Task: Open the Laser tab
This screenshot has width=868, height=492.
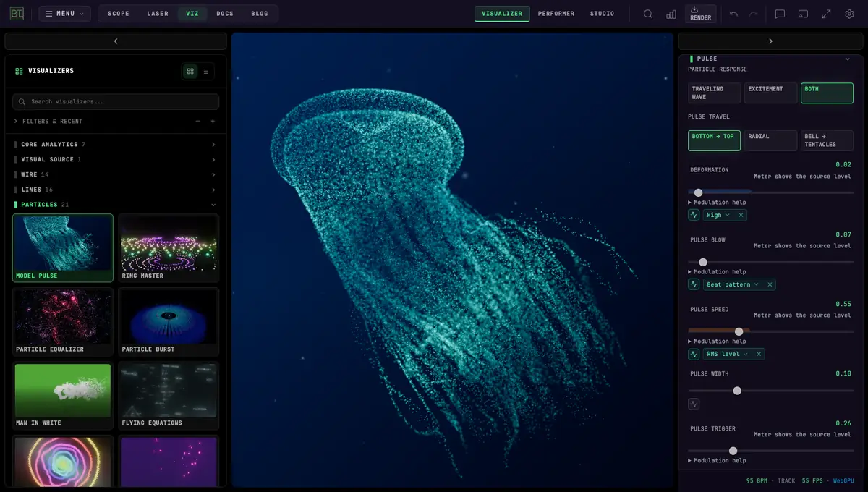Action: point(158,14)
